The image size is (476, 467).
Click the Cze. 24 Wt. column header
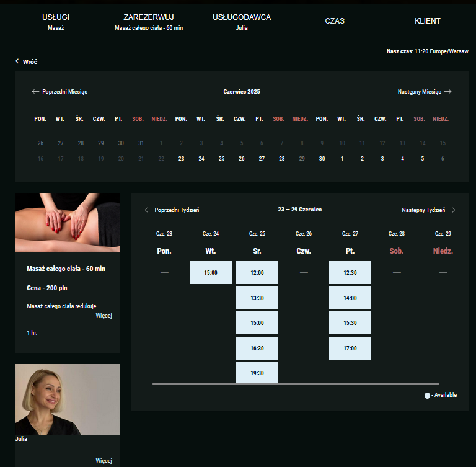[x=211, y=242]
